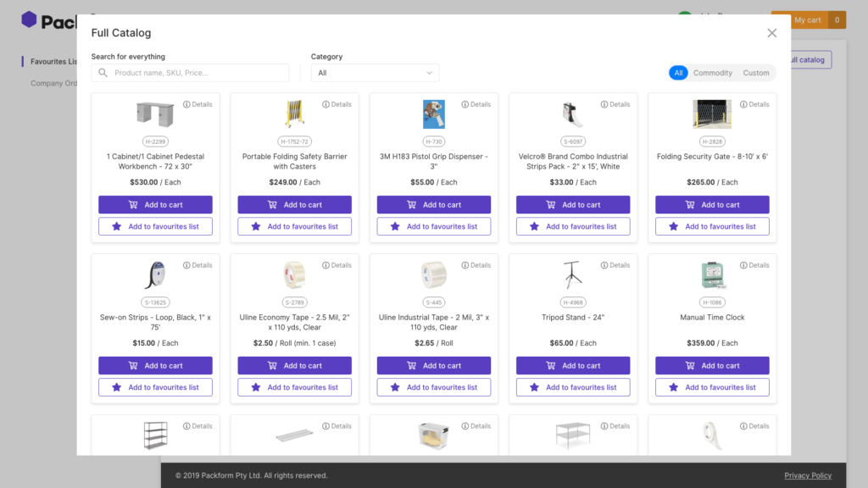Click the Pistol Grip Dispenser product image

pyautogui.click(x=433, y=114)
